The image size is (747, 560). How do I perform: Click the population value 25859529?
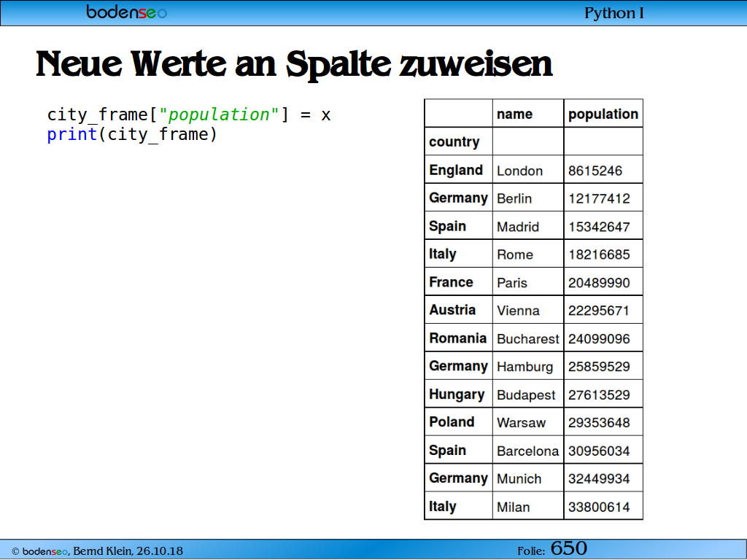click(599, 367)
